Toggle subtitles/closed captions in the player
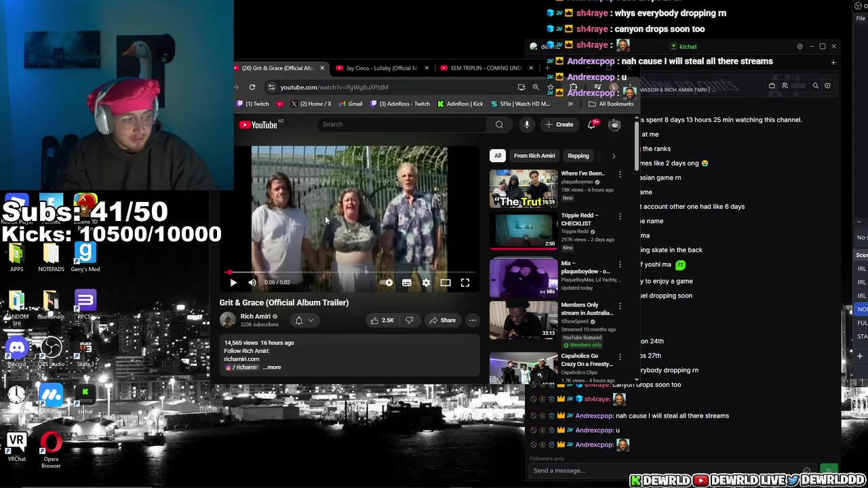This screenshot has height=488, width=868. (407, 283)
